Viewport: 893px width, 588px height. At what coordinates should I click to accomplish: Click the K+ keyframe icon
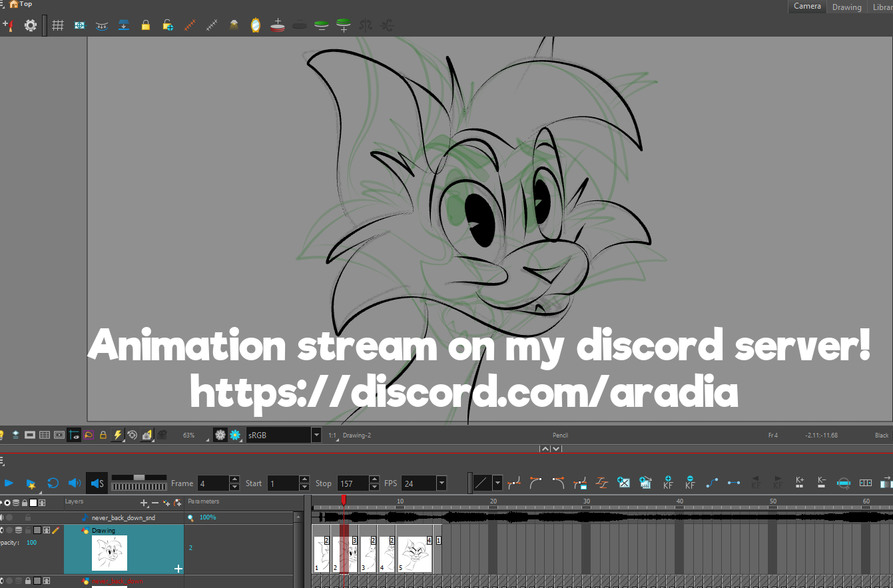tap(800, 482)
